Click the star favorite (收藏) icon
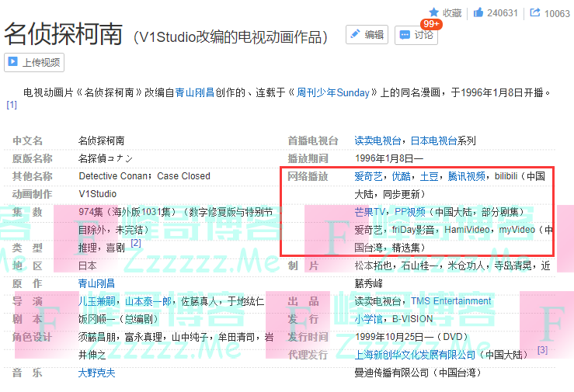Viewport: 574px width, 392px height. 433,12
